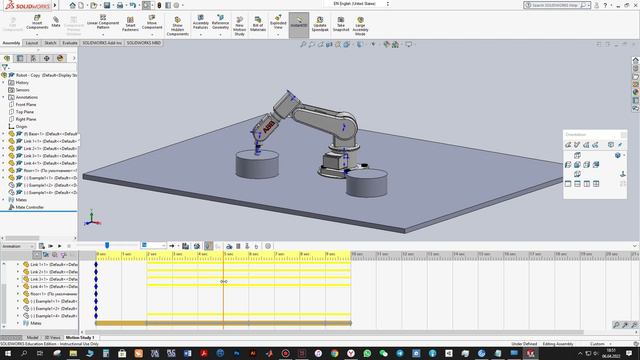Click the Undo icon in top toolbar
This screenshot has height=360, width=640.
pos(133,5)
